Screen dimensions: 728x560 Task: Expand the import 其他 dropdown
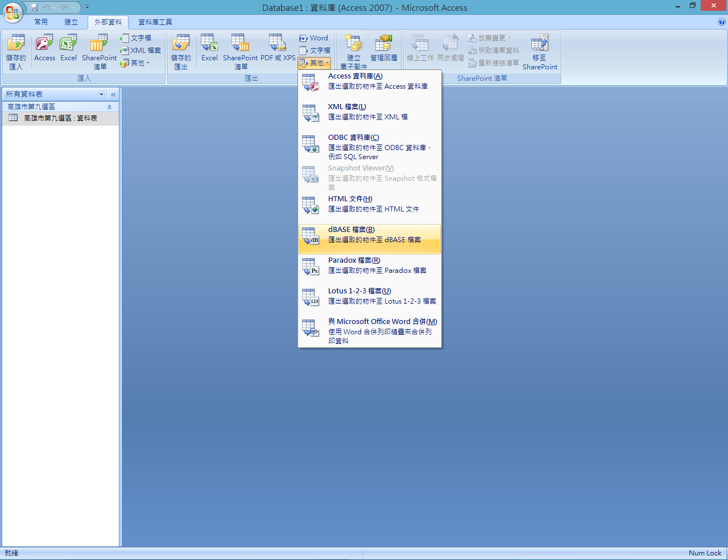[136, 63]
